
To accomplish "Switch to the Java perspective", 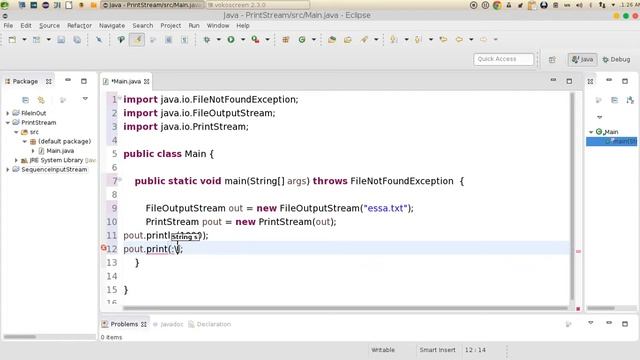I will click(x=582, y=60).
